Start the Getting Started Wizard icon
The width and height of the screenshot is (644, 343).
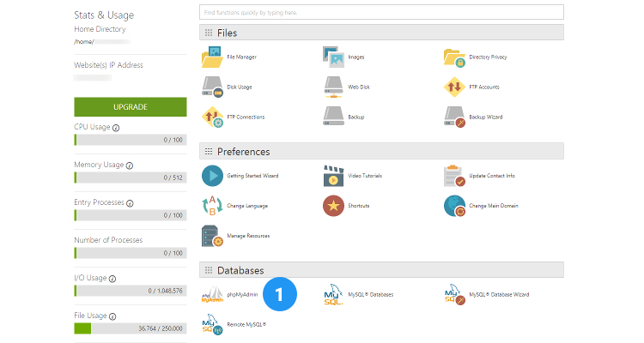point(212,176)
